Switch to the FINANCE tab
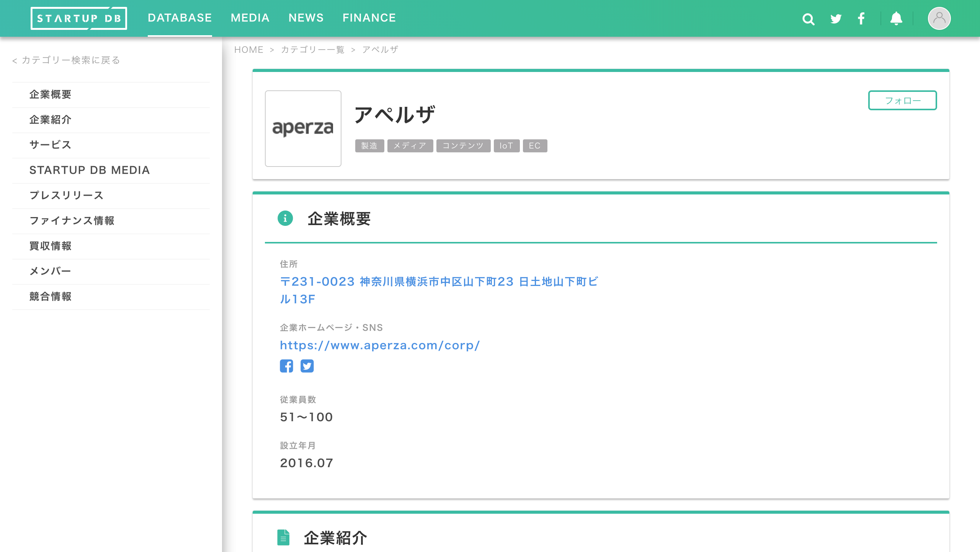Screen dimensions: 980x552 [x=369, y=18]
